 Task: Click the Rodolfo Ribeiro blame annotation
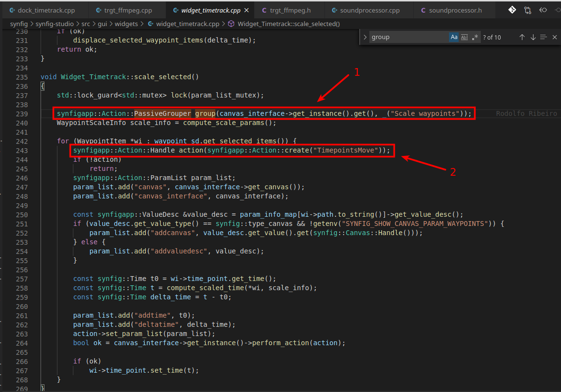[526, 114]
